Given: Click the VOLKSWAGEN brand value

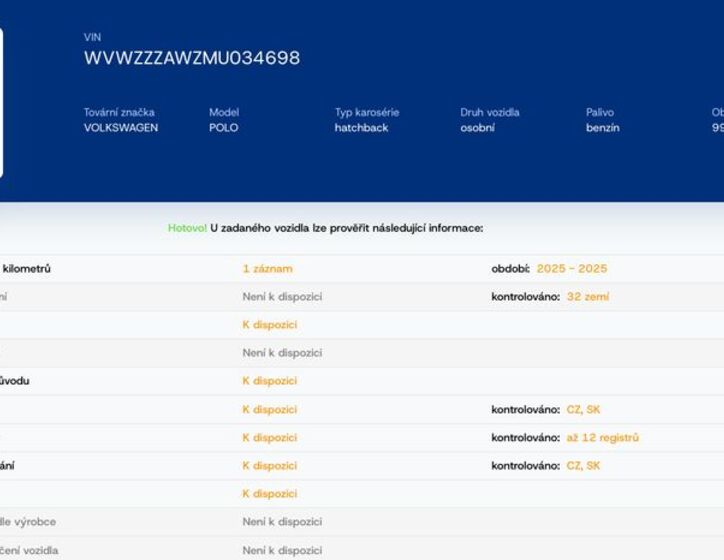Looking at the screenshot, I should [121, 128].
